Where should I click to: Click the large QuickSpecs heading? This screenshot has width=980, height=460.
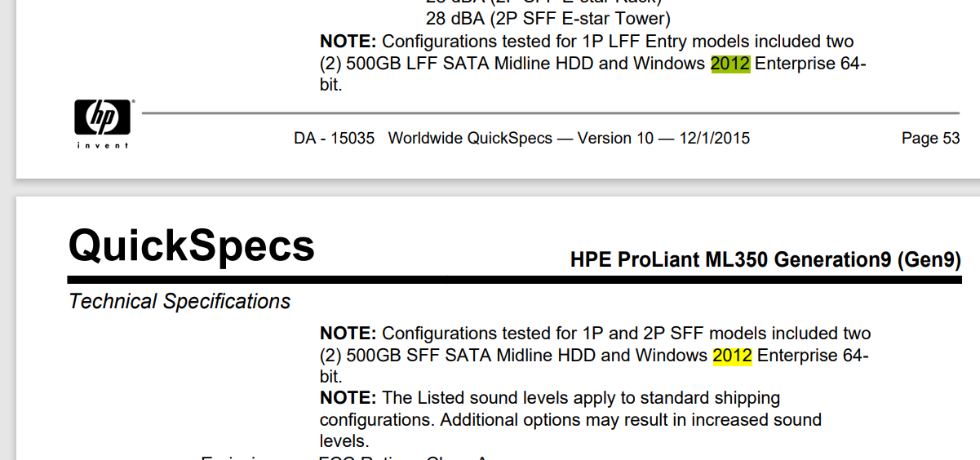pyautogui.click(x=192, y=245)
